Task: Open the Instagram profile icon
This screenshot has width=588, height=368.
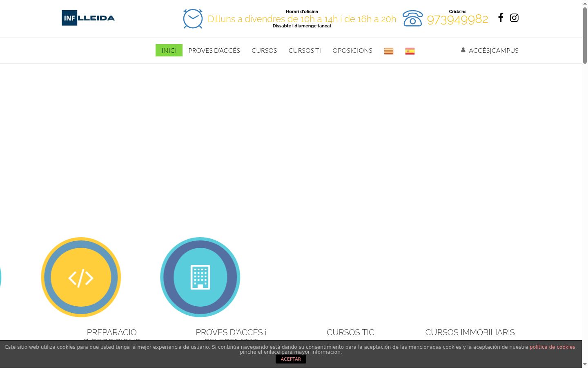Action: [514, 18]
